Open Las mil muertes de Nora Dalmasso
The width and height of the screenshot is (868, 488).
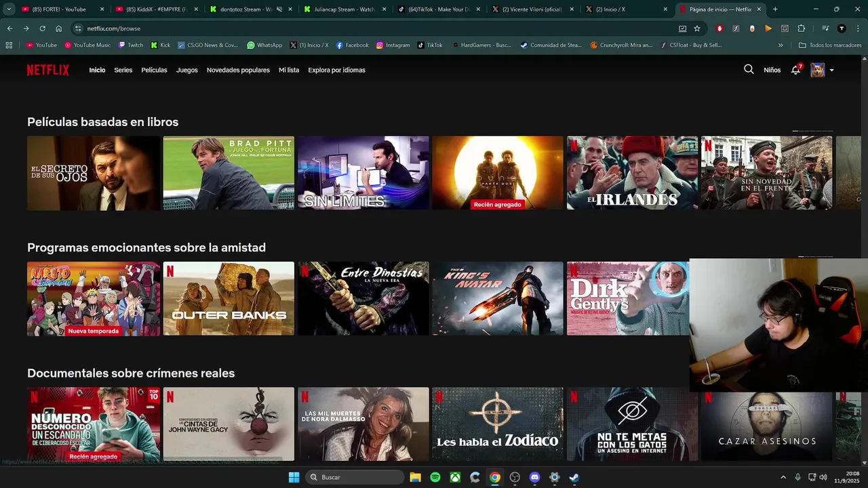363,424
